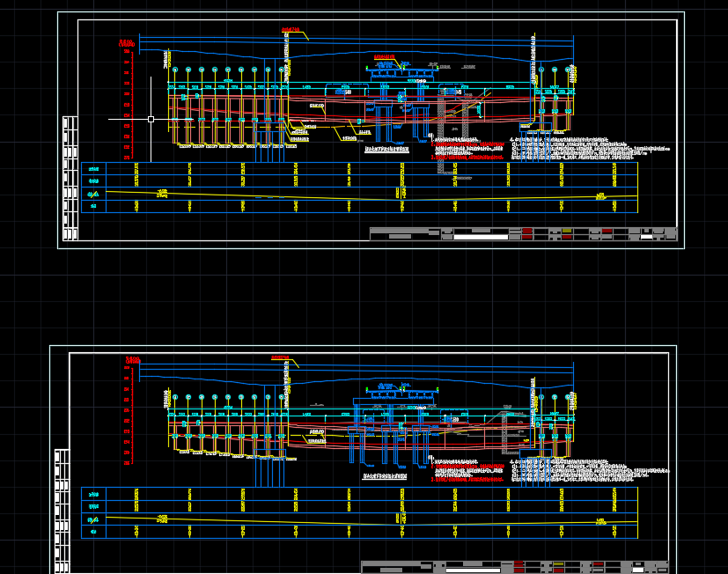The width and height of the screenshot is (728, 574).
Task: Select the lower sheet's gray title block
Action: tap(515, 567)
